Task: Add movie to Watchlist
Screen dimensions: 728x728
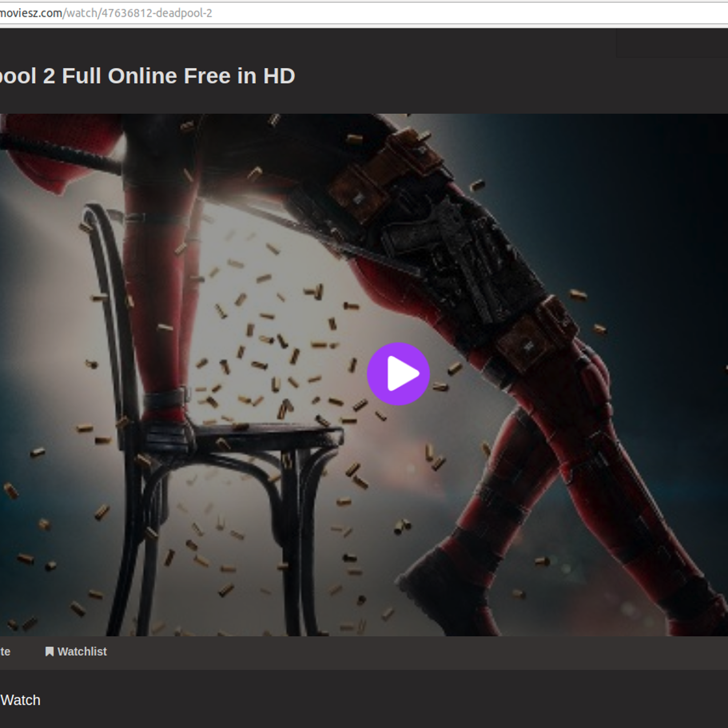Action: [76, 652]
